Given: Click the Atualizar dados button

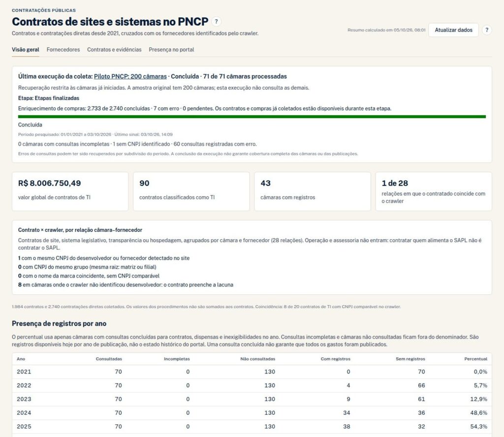Looking at the screenshot, I should tap(453, 30).
